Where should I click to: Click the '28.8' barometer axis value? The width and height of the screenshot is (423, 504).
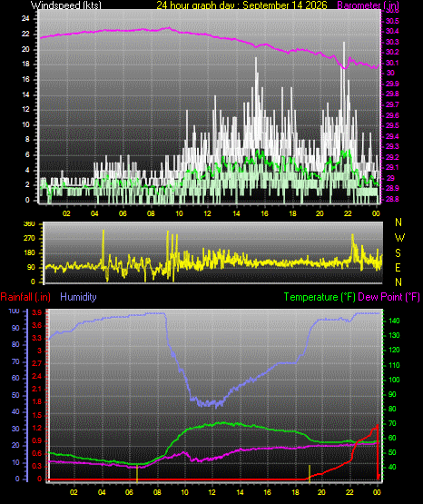click(392, 199)
